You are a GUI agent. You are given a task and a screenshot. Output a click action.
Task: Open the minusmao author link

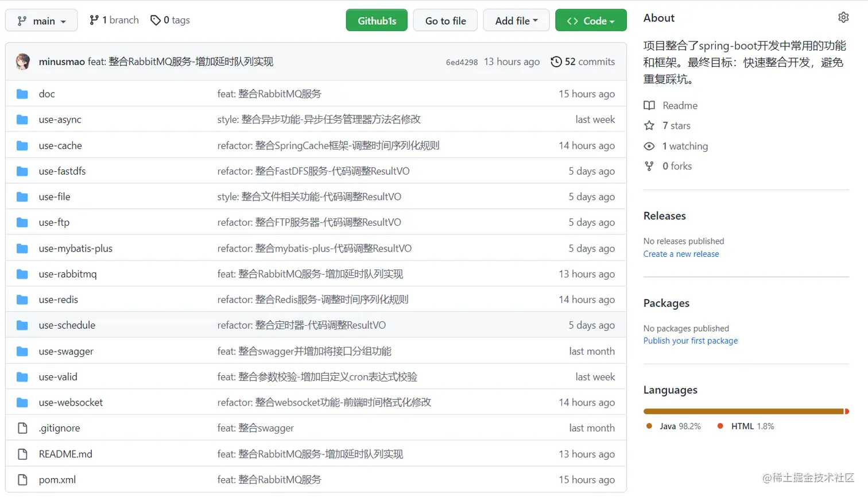pyautogui.click(x=62, y=61)
